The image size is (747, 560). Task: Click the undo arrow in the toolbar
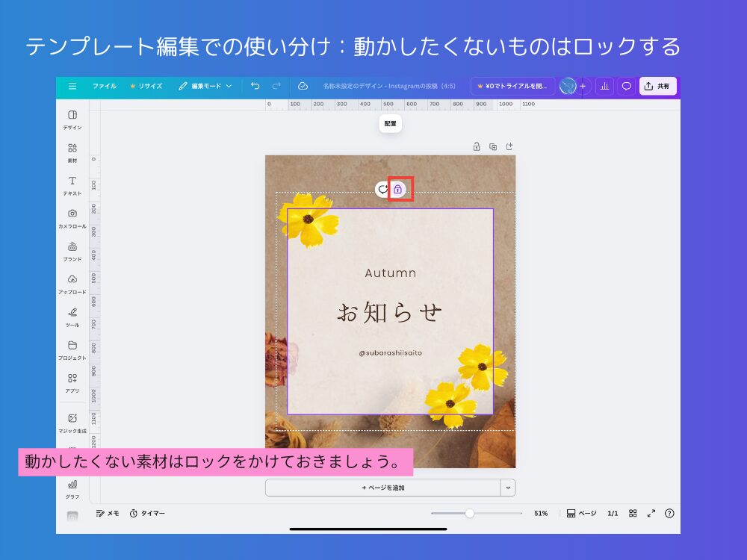[255, 86]
